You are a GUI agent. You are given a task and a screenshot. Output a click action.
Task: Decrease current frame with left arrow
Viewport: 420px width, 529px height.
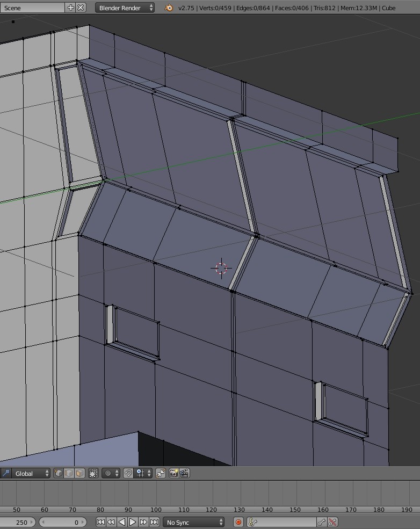[43, 522]
